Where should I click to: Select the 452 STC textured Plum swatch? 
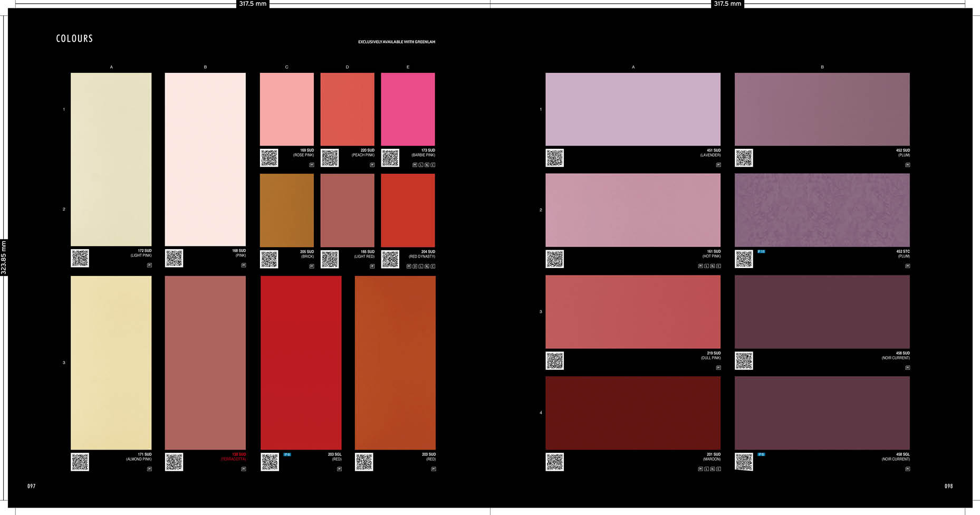tap(822, 210)
